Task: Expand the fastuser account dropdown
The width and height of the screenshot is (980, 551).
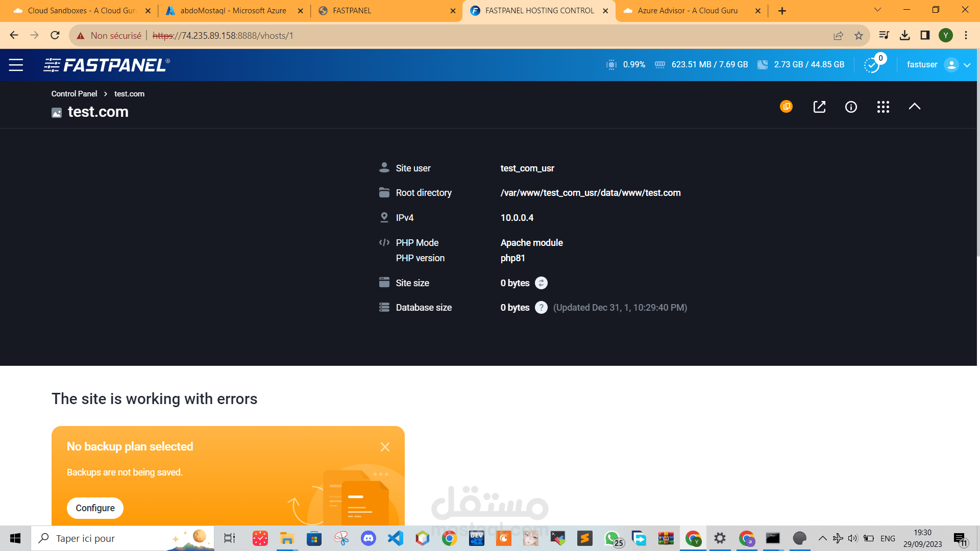Action: 967,65
